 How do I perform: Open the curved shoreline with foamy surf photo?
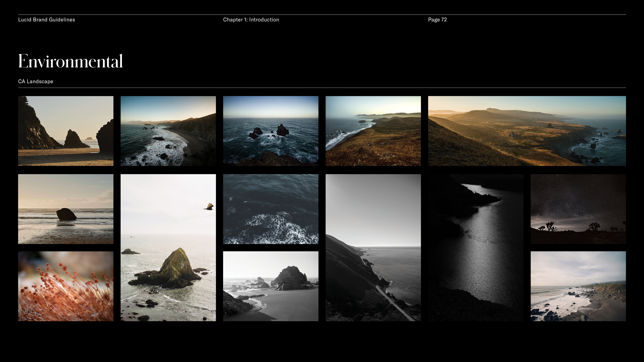(168, 131)
